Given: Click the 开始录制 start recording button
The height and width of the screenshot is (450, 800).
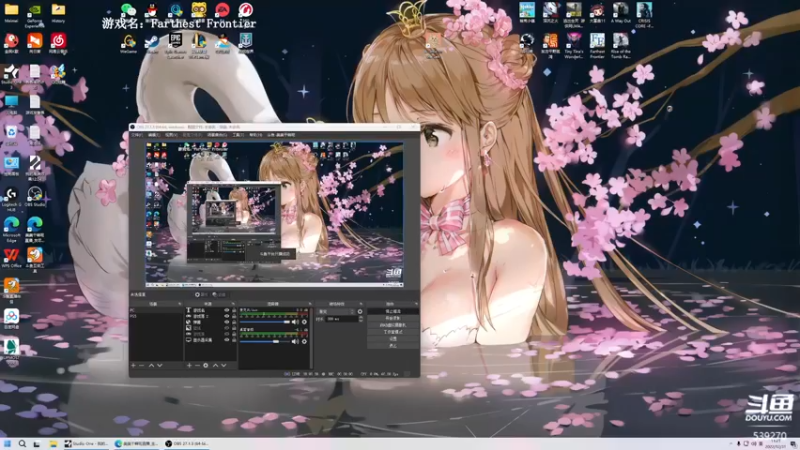Looking at the screenshot, I should [393, 318].
